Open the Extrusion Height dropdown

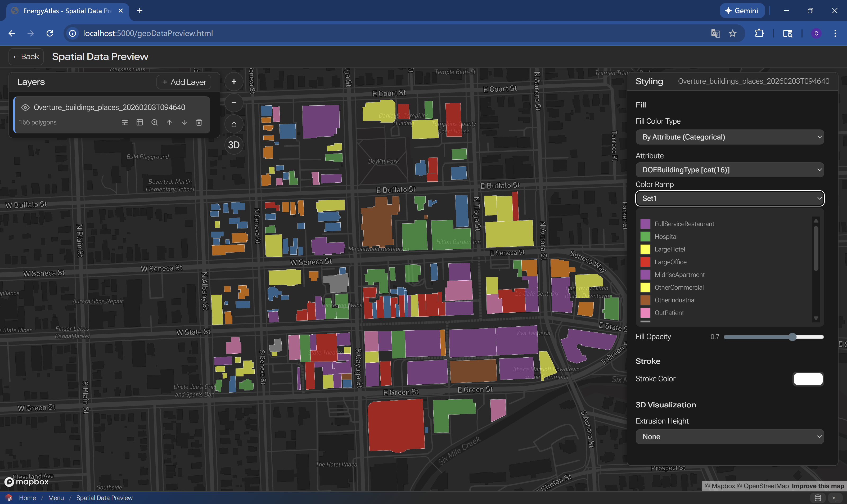(x=729, y=436)
